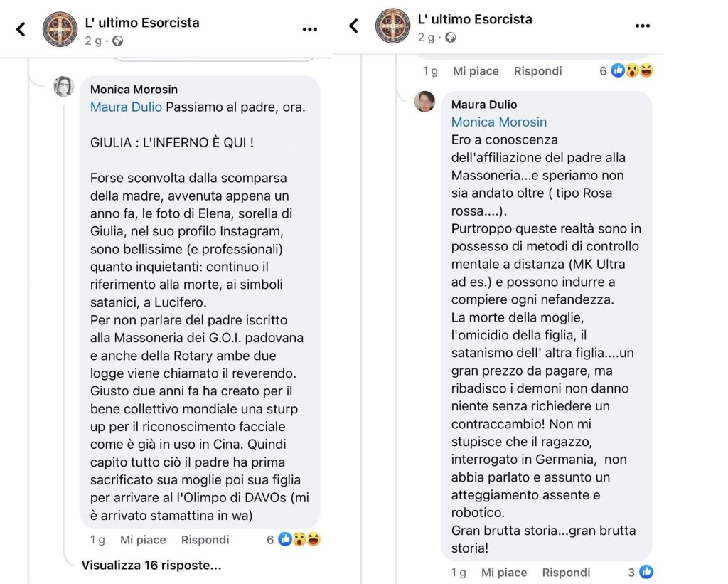
Task: Click the like reaction icon beside count 3
Action: tap(646, 572)
